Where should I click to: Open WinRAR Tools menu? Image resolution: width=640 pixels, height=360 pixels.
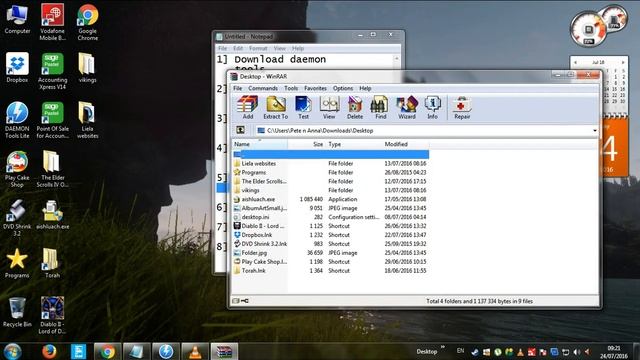pos(291,88)
